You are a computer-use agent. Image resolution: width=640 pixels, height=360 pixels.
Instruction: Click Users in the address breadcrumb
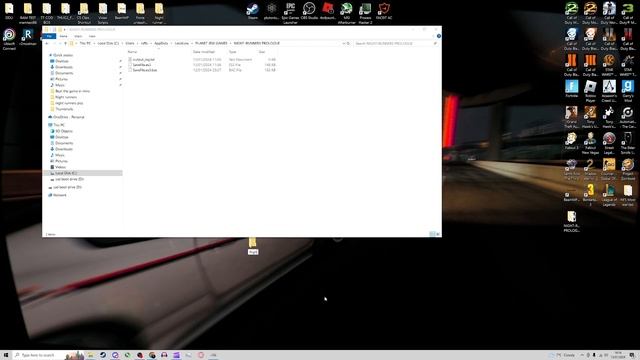130,43
